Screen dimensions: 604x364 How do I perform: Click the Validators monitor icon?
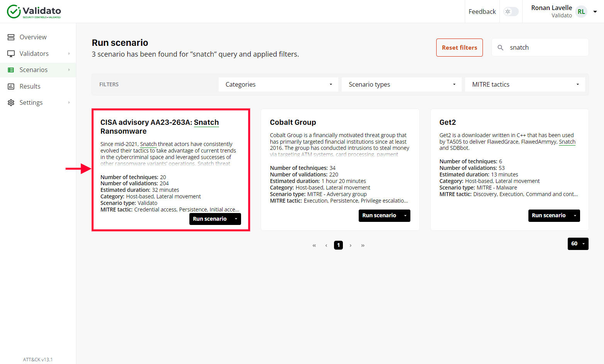[x=11, y=54]
